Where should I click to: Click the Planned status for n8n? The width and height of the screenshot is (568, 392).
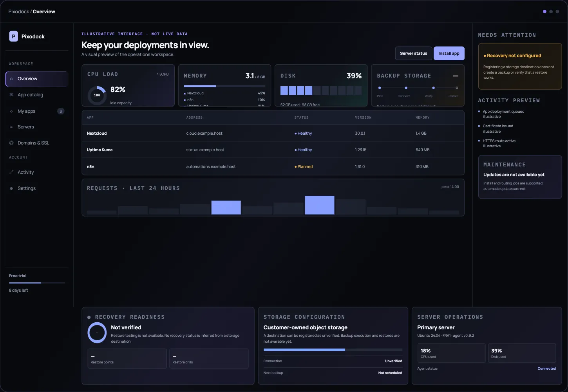tap(304, 167)
